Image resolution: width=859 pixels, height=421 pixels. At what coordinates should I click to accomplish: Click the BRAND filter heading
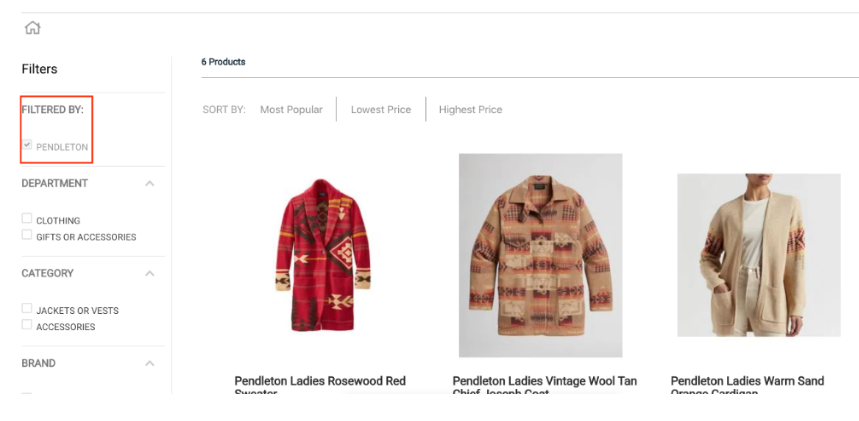[38, 363]
